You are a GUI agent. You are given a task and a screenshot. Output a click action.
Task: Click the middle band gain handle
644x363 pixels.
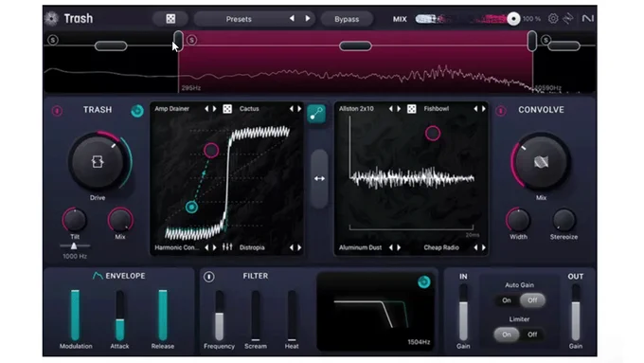point(355,46)
